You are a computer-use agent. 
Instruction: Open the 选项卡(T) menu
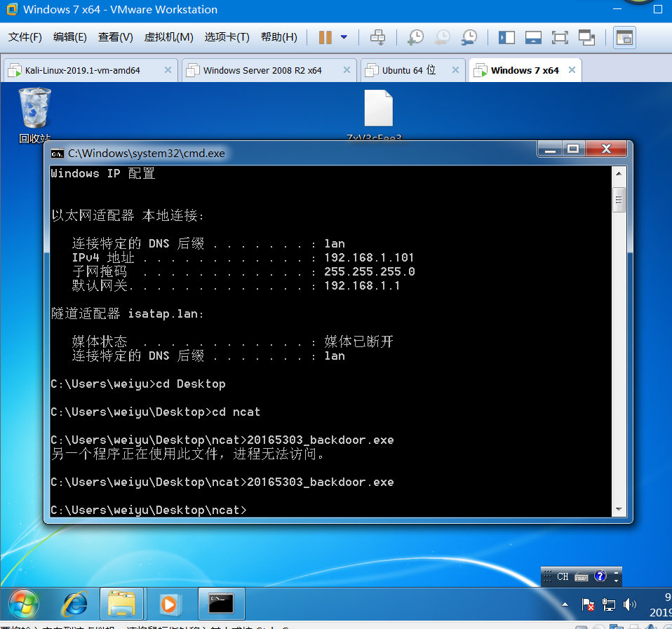click(x=227, y=37)
